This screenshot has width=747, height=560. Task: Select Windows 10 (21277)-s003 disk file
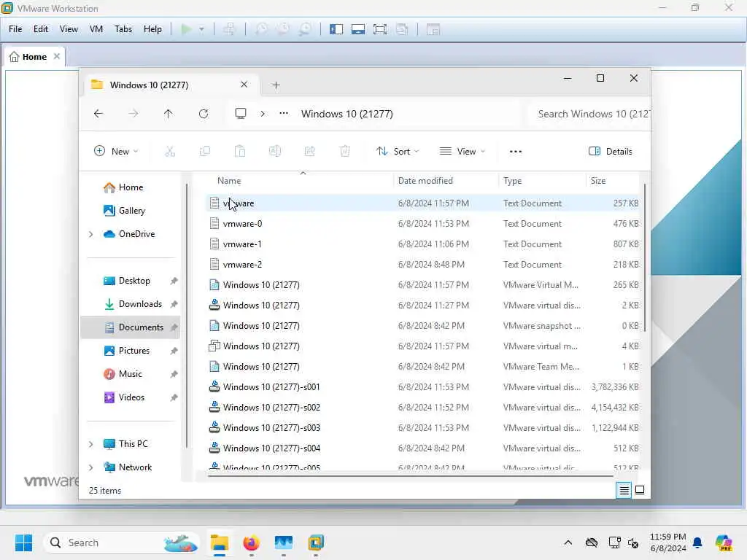click(424, 428)
